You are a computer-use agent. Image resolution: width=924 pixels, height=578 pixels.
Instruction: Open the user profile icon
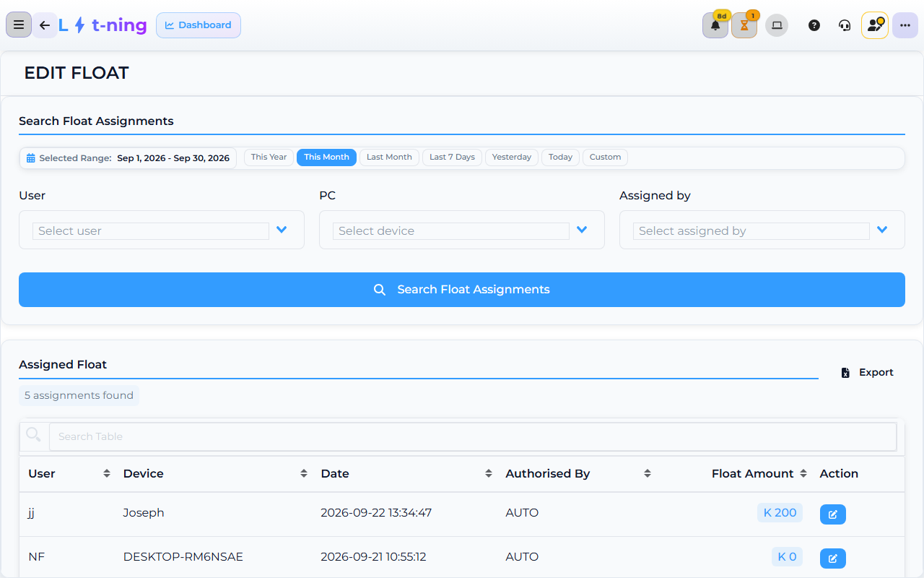pos(875,25)
